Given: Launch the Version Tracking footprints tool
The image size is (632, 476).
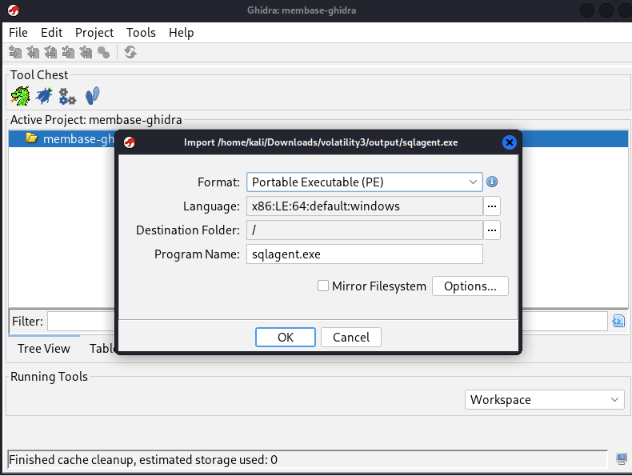Looking at the screenshot, I should pos(92,96).
